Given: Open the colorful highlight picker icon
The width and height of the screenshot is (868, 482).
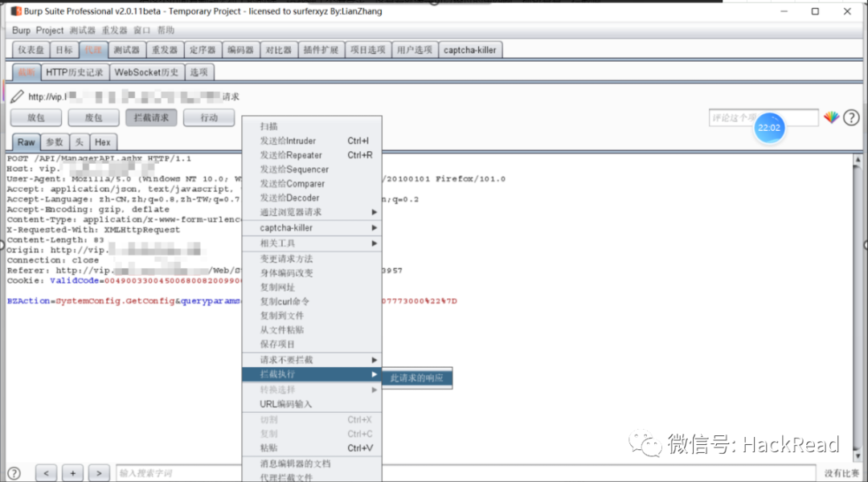Looking at the screenshot, I should (831, 117).
